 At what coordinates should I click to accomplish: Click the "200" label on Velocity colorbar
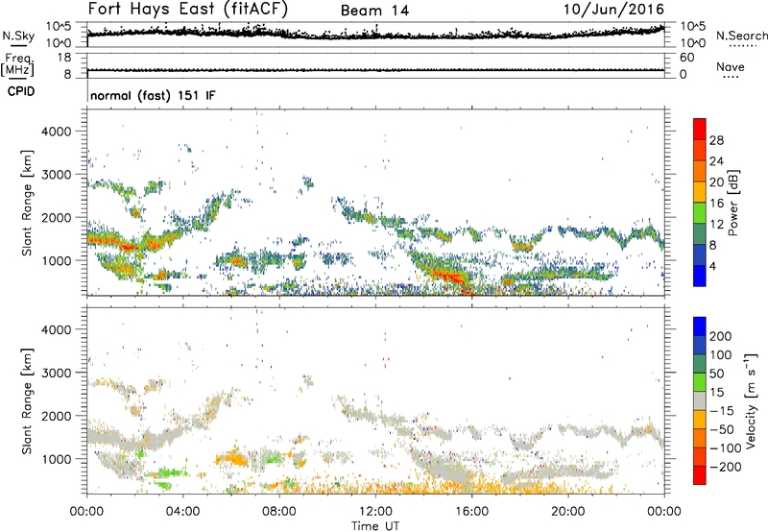point(721,336)
